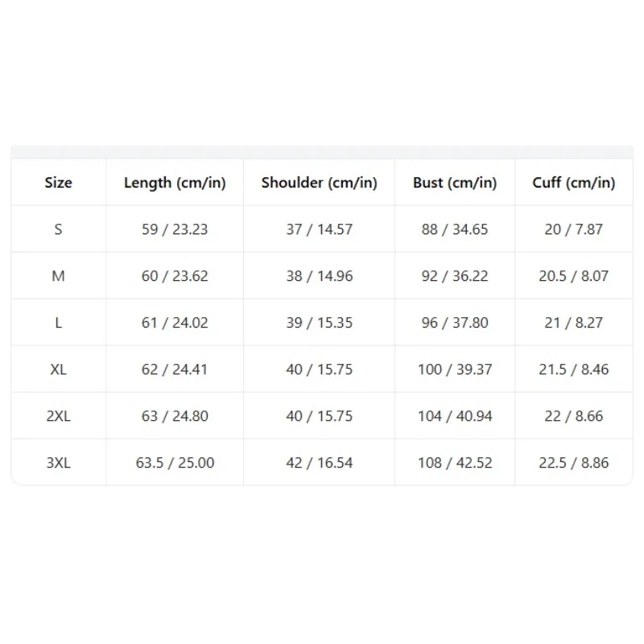This screenshot has width=644, height=644.
Task: Click the Shoulder (cm/in) header
Action: (x=319, y=183)
